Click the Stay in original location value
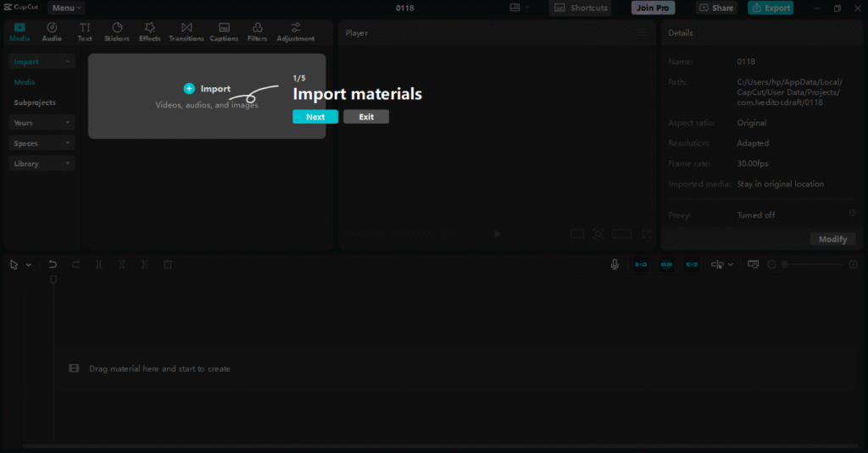 point(780,185)
